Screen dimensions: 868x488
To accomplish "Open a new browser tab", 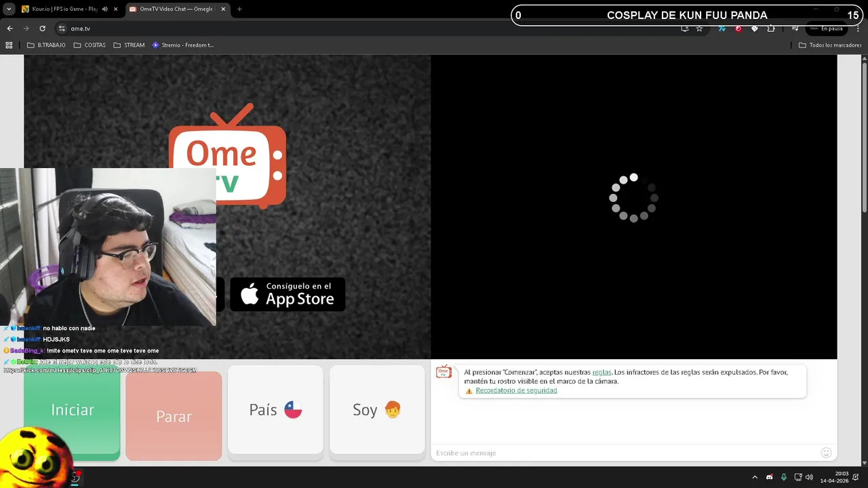I will pyautogui.click(x=239, y=9).
